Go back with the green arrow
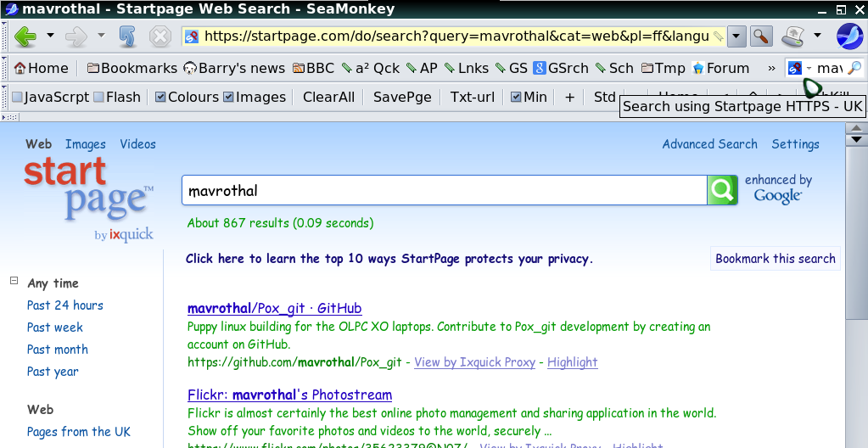868x448 pixels. coord(25,36)
